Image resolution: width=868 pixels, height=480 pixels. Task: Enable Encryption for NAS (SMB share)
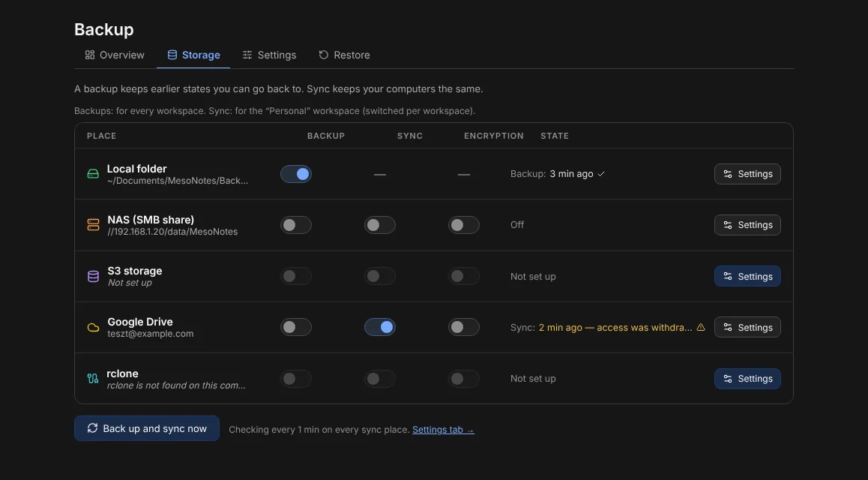tap(464, 225)
